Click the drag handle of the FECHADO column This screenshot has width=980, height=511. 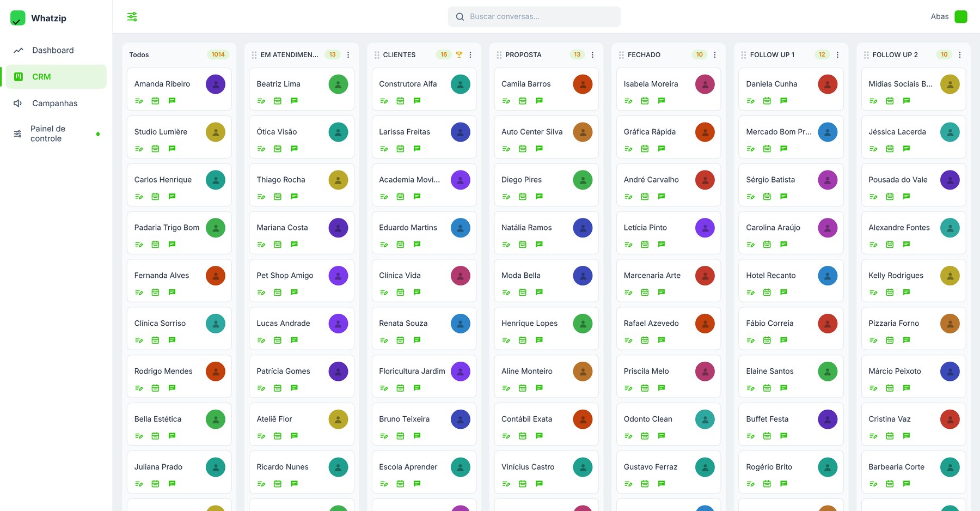click(x=621, y=55)
